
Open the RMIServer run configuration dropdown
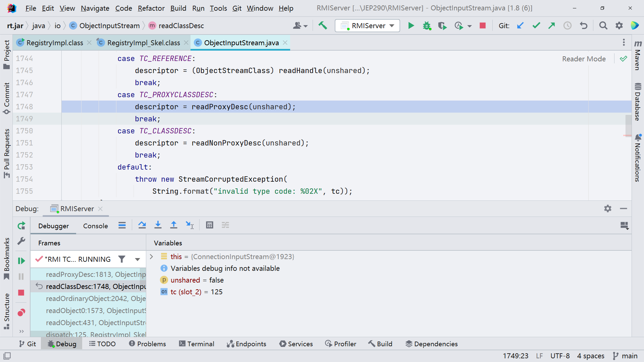(368, 26)
